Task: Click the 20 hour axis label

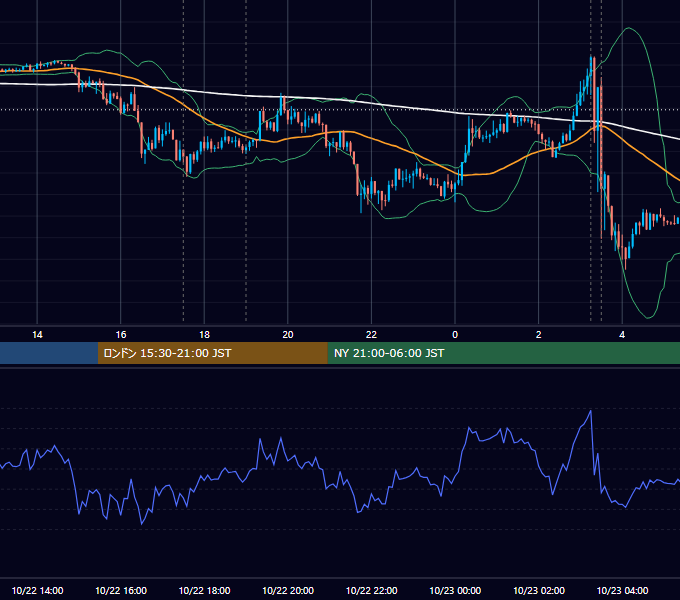Action: coord(288,335)
